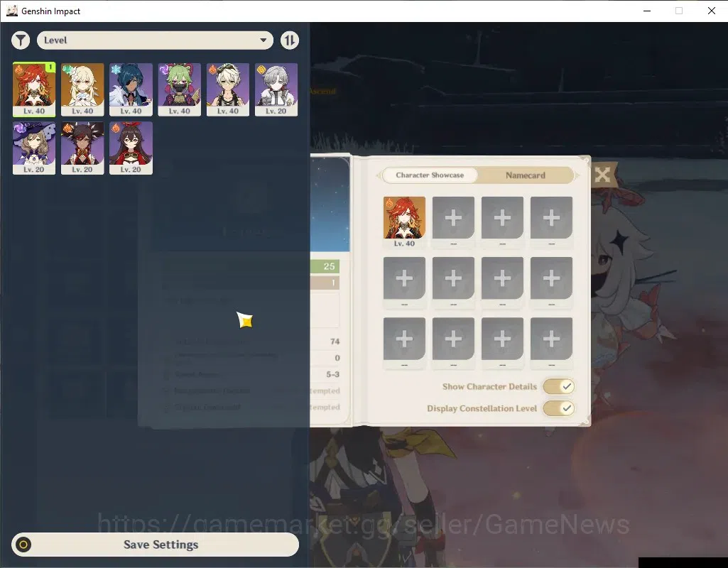Select the gray-haired Geo character Lv. 20

(x=276, y=89)
